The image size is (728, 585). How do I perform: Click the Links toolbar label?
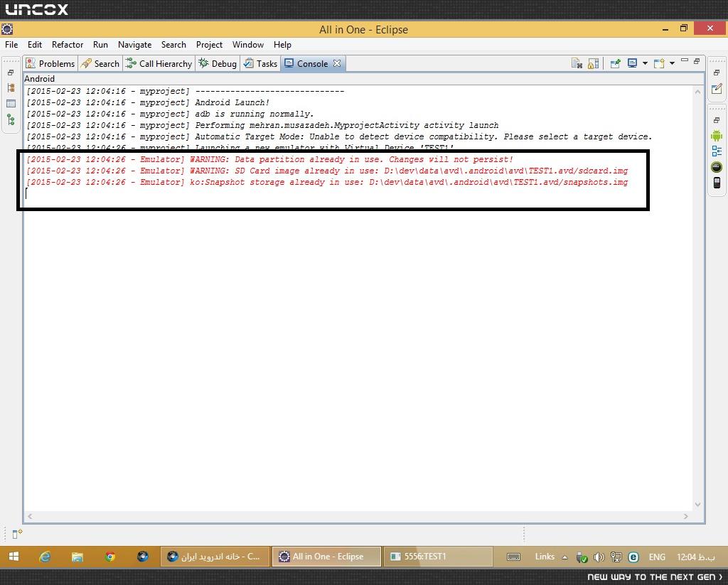click(x=545, y=557)
